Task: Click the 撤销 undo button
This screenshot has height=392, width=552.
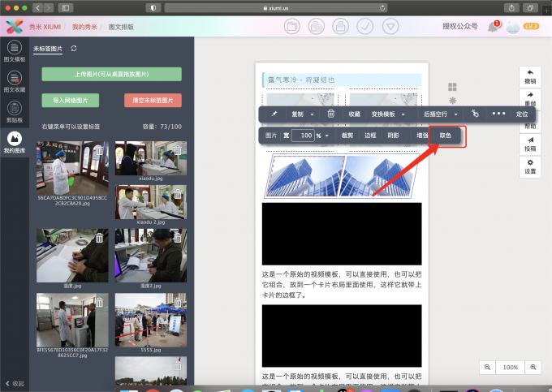Action: 530,75
